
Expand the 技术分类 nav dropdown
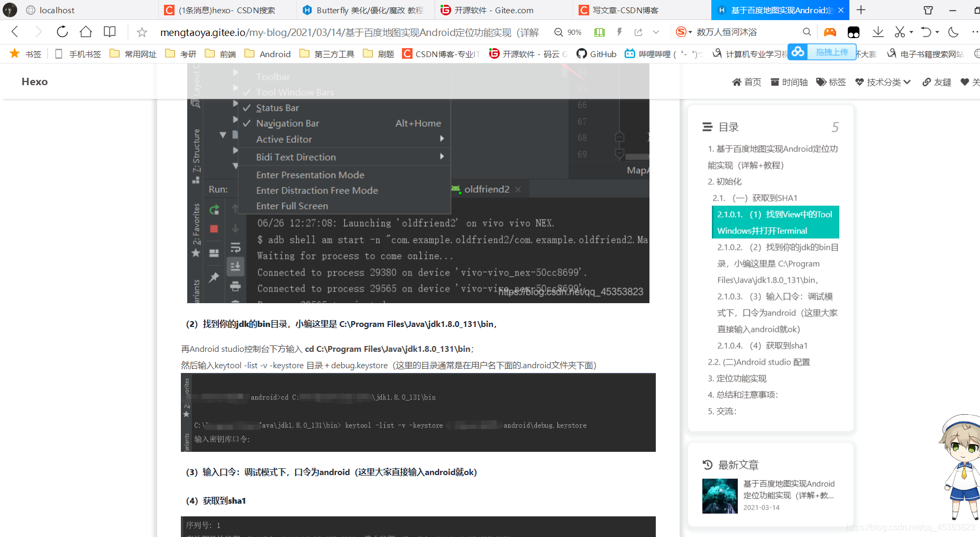coord(883,82)
